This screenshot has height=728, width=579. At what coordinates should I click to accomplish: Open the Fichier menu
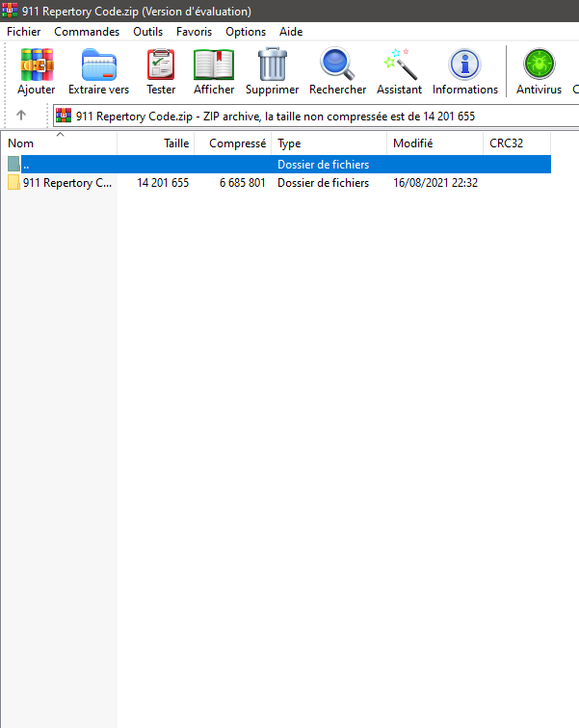click(x=24, y=32)
